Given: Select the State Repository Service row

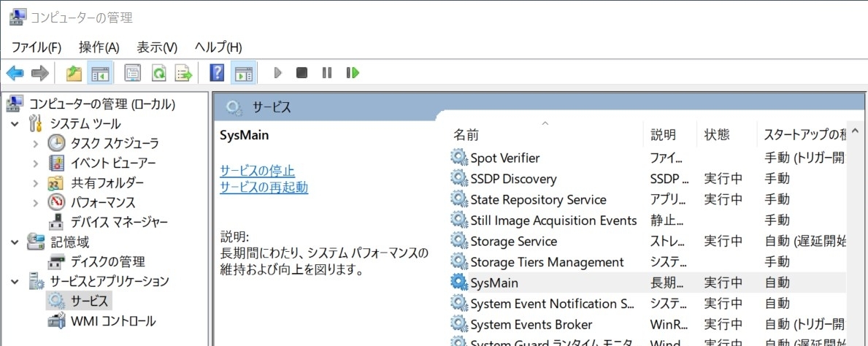Looking at the screenshot, I should tap(647, 199).
